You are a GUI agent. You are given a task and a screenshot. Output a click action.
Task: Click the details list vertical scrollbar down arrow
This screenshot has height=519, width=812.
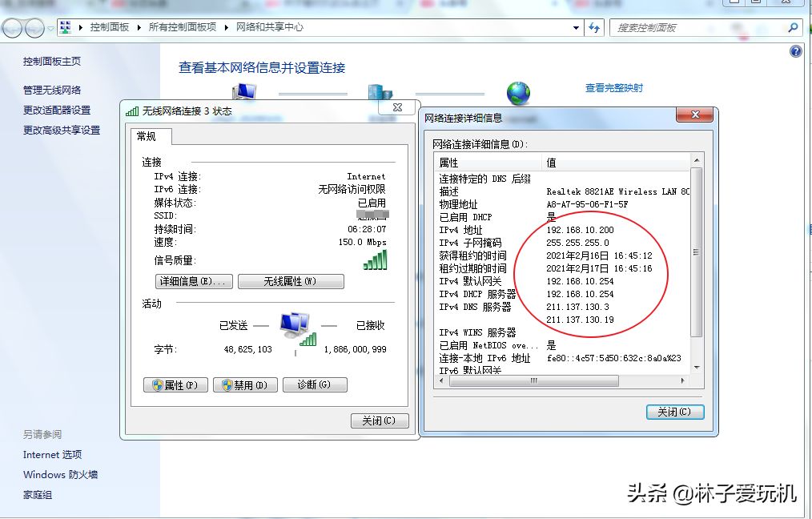click(696, 368)
